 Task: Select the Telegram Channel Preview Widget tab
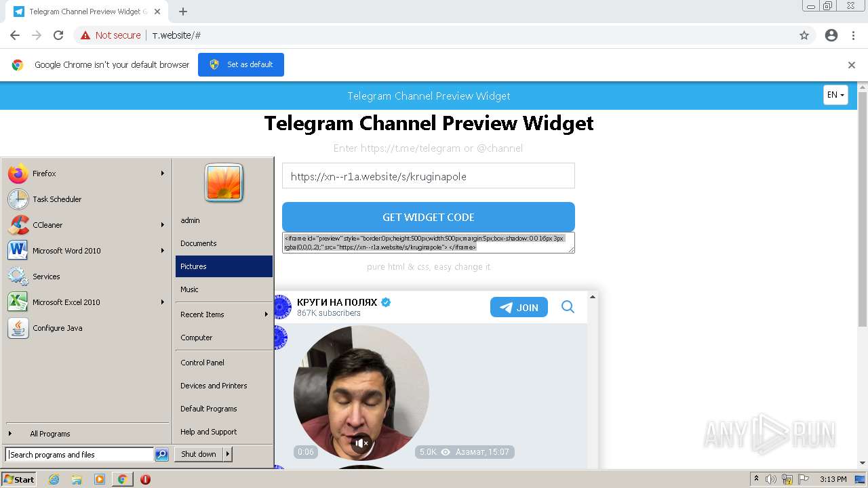coord(85,12)
